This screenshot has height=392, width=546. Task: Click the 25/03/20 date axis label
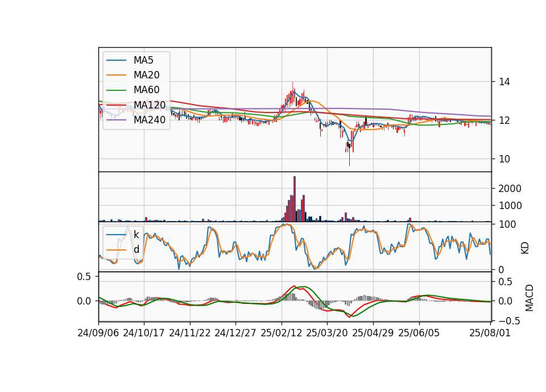pos(327,333)
